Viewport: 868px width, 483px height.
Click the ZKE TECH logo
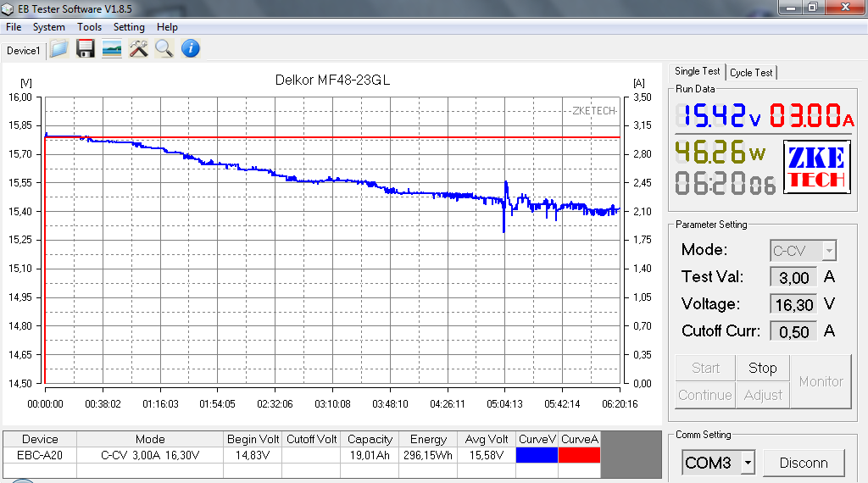pyautogui.click(x=815, y=166)
